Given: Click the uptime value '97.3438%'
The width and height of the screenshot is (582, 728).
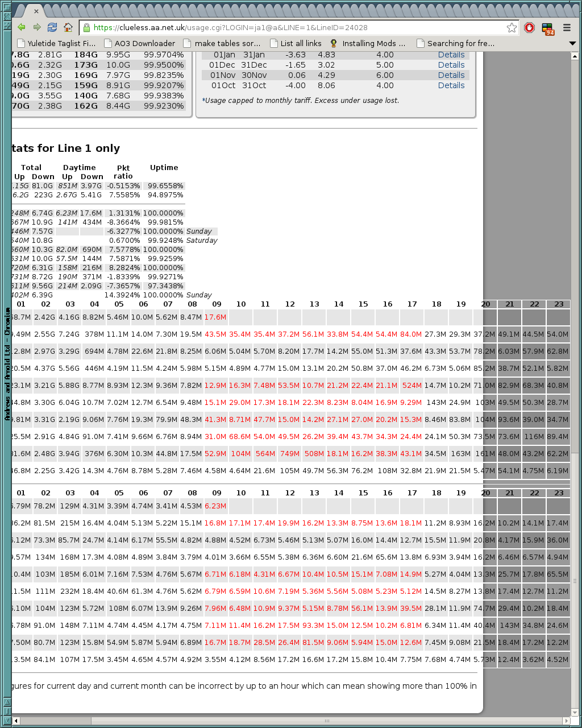Looking at the screenshot, I should click(x=165, y=286).
